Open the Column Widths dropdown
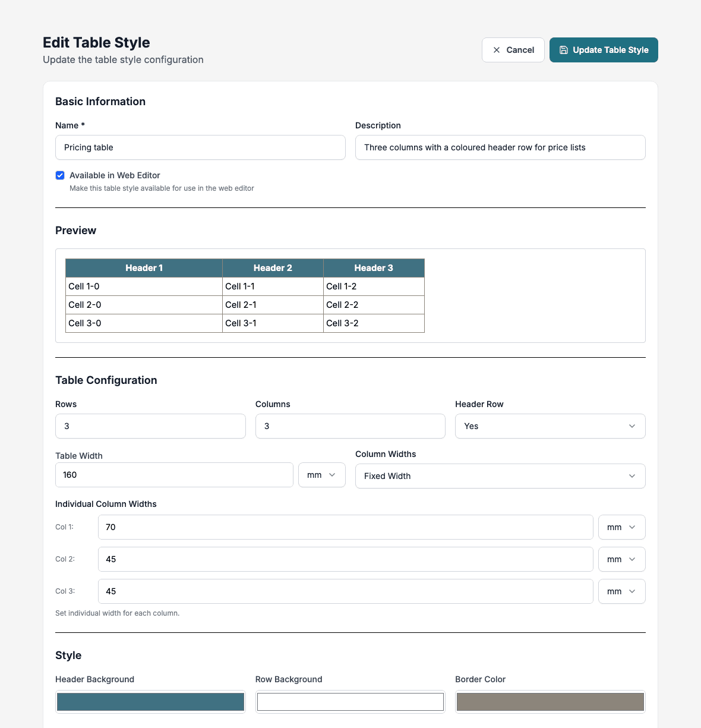Image resolution: width=701 pixels, height=728 pixels. point(500,476)
